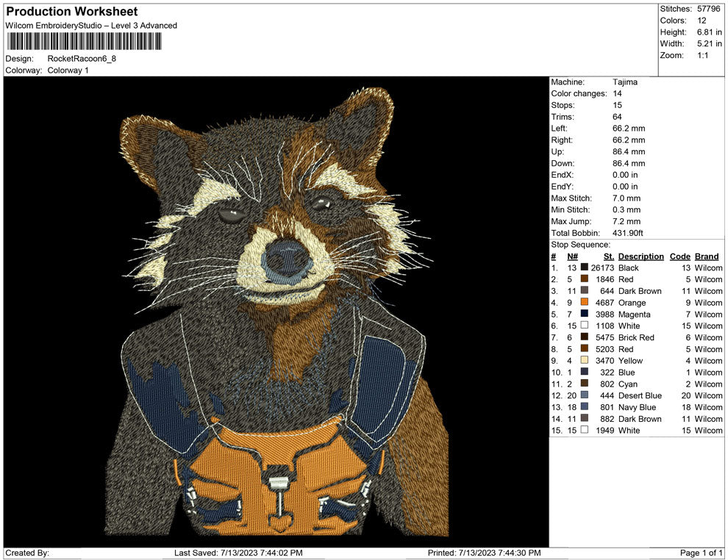Click the Page 1 of 1 indicator

click(x=702, y=553)
